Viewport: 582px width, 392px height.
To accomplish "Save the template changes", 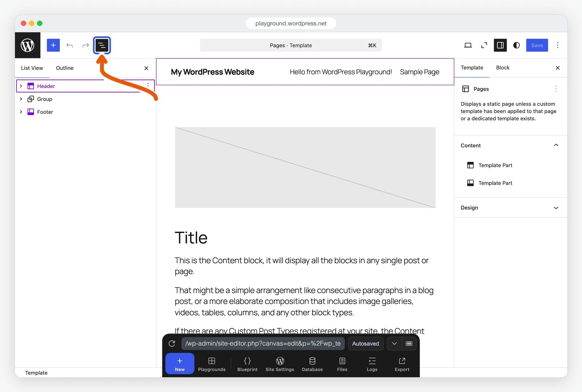I will [537, 45].
